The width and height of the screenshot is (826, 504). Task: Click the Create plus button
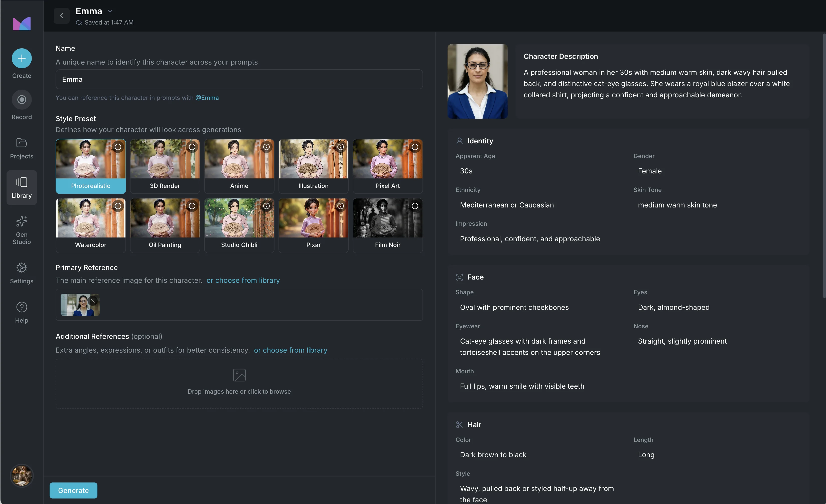[x=22, y=59]
